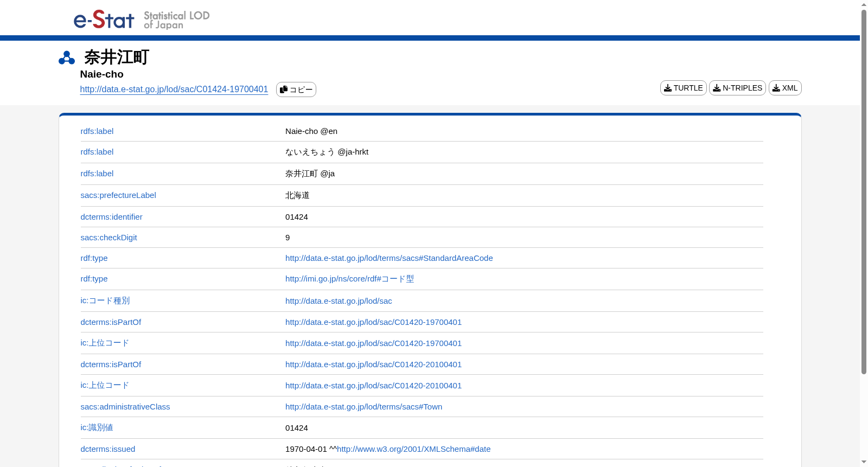Open dcterms:isPartOf property for C01420-19700401 row
This screenshot has height=467, width=868.
[x=111, y=322]
